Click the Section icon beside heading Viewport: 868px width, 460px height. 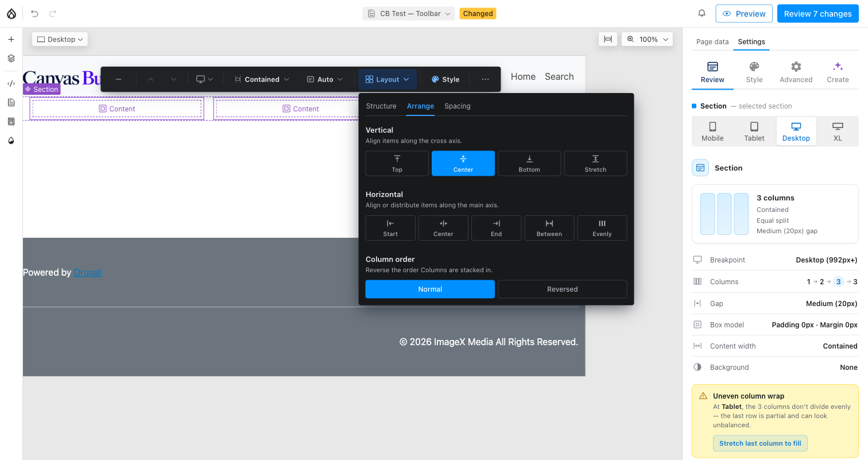[x=700, y=168]
